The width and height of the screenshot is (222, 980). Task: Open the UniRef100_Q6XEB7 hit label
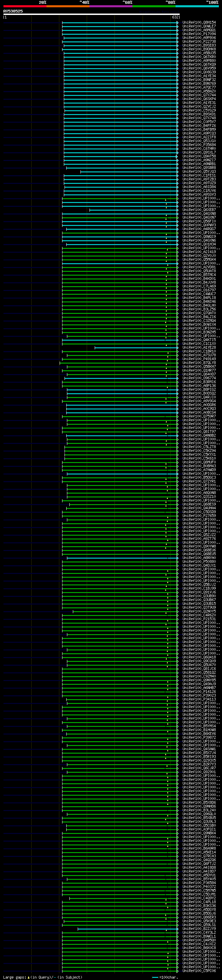click(x=199, y=210)
